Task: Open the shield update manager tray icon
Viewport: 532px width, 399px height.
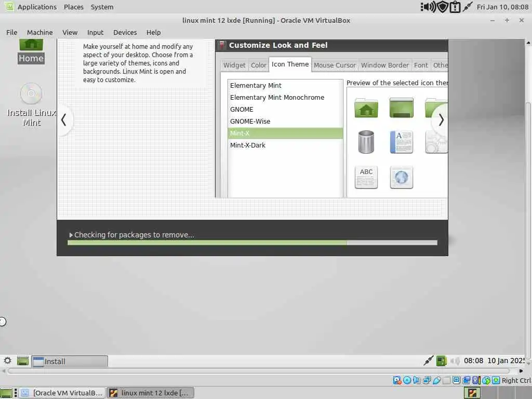Action: pos(443,7)
